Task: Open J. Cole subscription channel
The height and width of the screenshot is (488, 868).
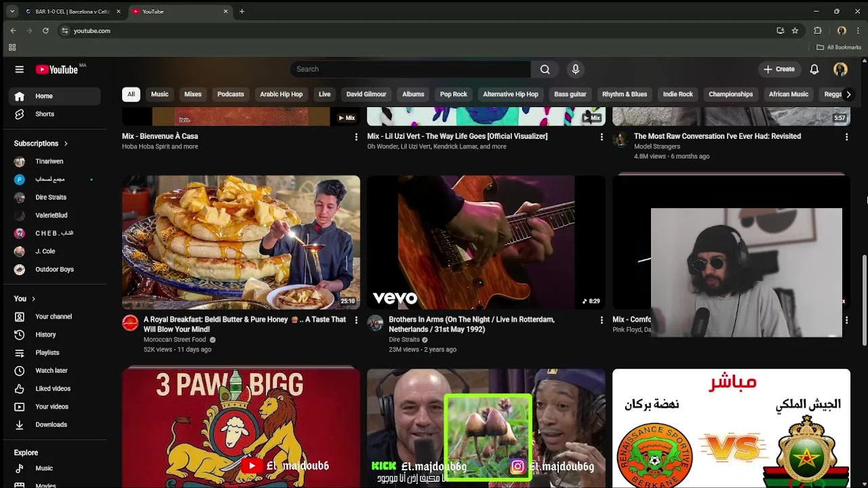Action: tap(54, 251)
